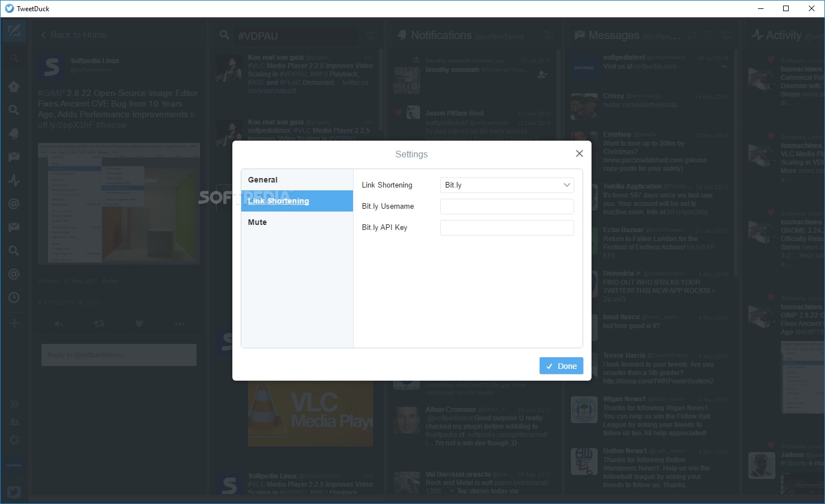Image resolution: width=825 pixels, height=504 pixels.
Task: Switch to the Mute settings tab
Action: [x=297, y=222]
